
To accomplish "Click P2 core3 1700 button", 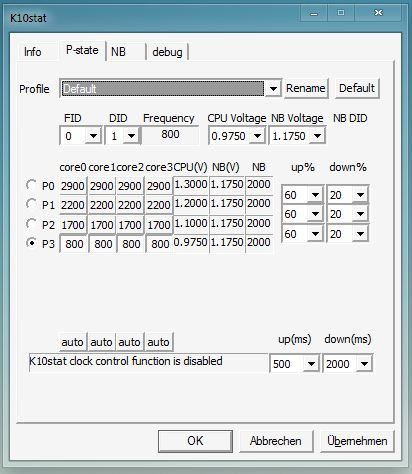I will [x=159, y=225].
